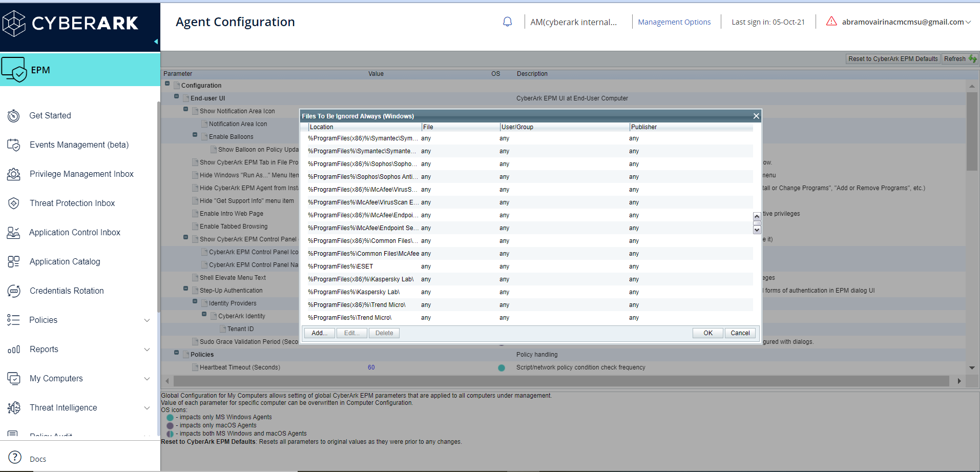
Task: Click the Credentials Rotation icon
Action: tap(14, 291)
